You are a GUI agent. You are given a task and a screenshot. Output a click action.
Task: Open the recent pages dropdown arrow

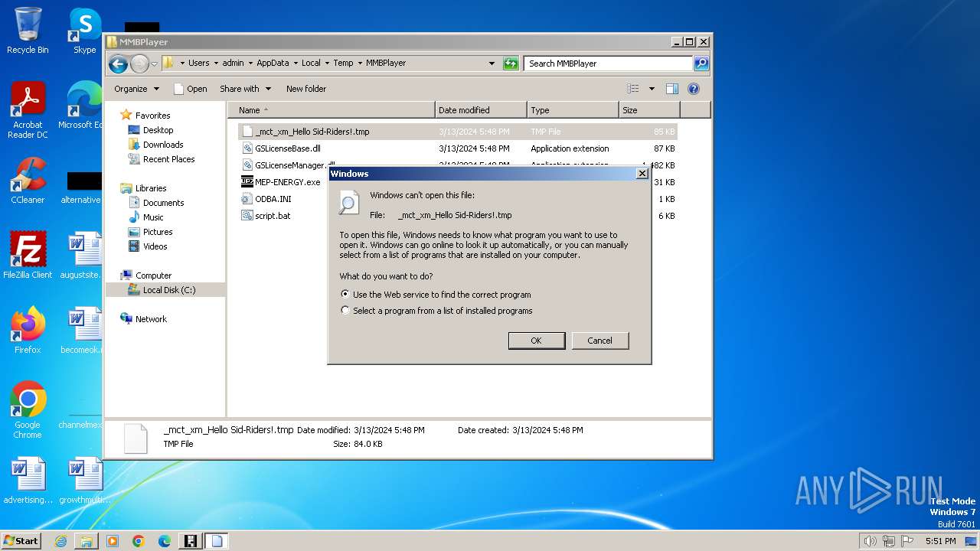[x=154, y=64]
